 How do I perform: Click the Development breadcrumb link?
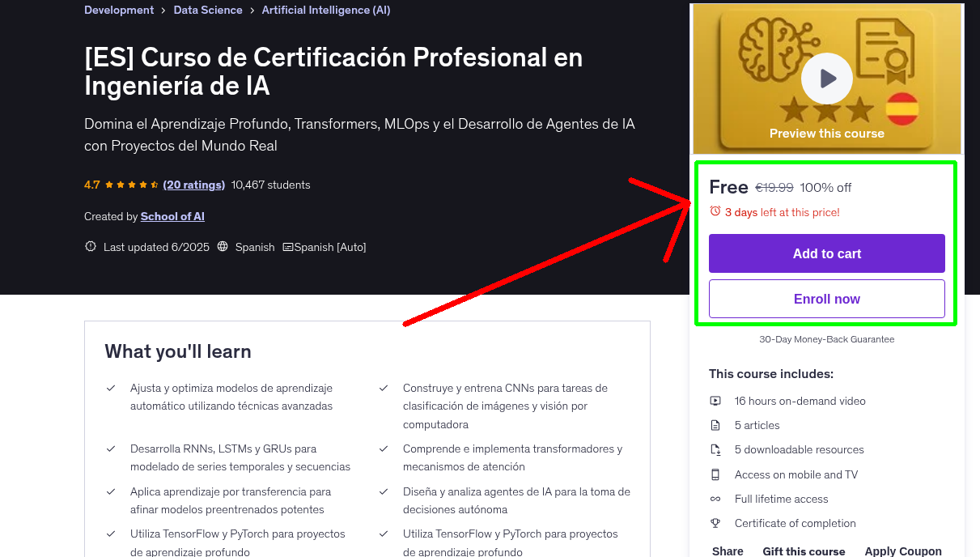(119, 11)
